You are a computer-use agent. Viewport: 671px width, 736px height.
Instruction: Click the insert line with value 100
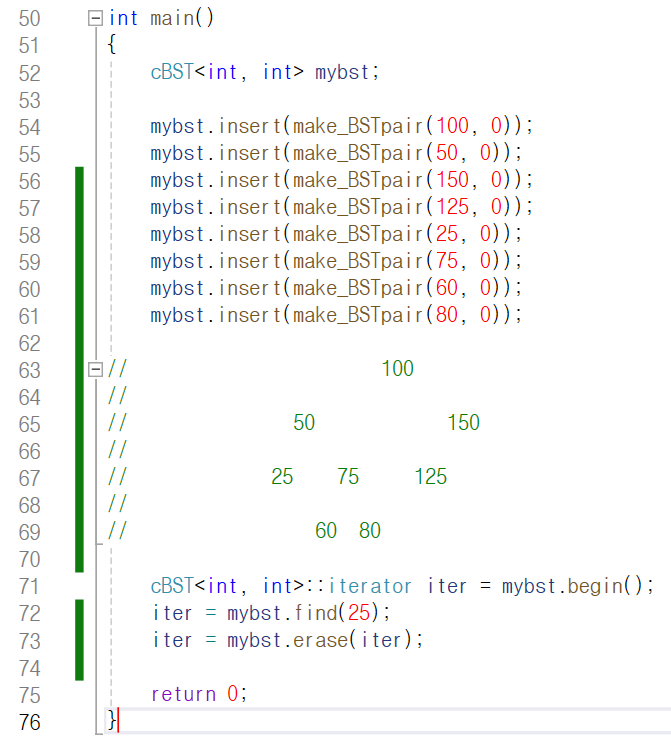(x=342, y=126)
